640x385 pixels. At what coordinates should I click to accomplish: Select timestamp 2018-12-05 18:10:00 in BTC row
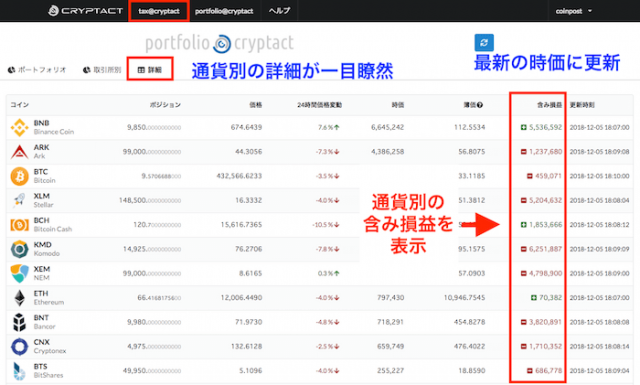click(599, 176)
